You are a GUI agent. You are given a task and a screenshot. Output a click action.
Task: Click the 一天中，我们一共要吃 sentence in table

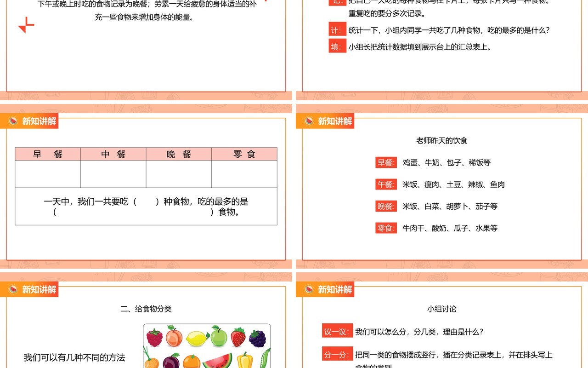click(x=146, y=207)
